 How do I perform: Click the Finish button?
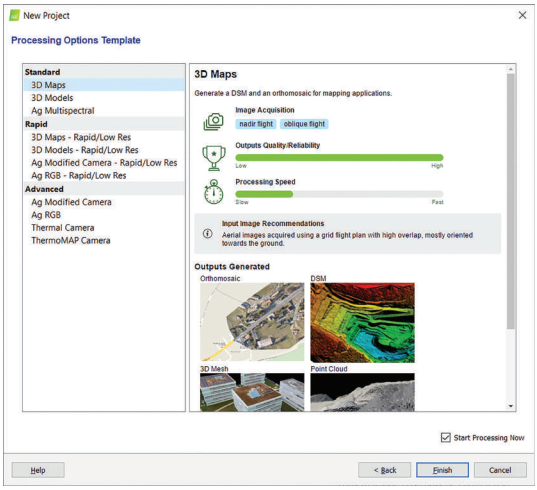point(442,470)
